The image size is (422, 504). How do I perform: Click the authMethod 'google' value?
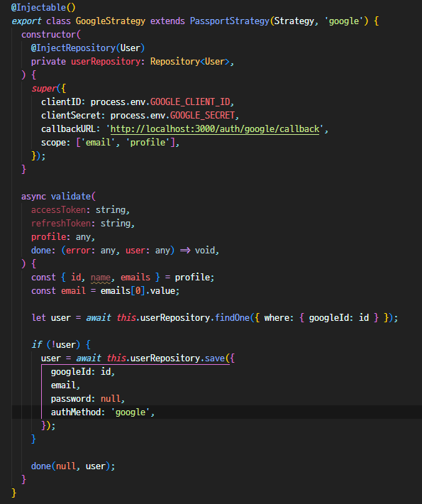pyautogui.click(x=130, y=412)
